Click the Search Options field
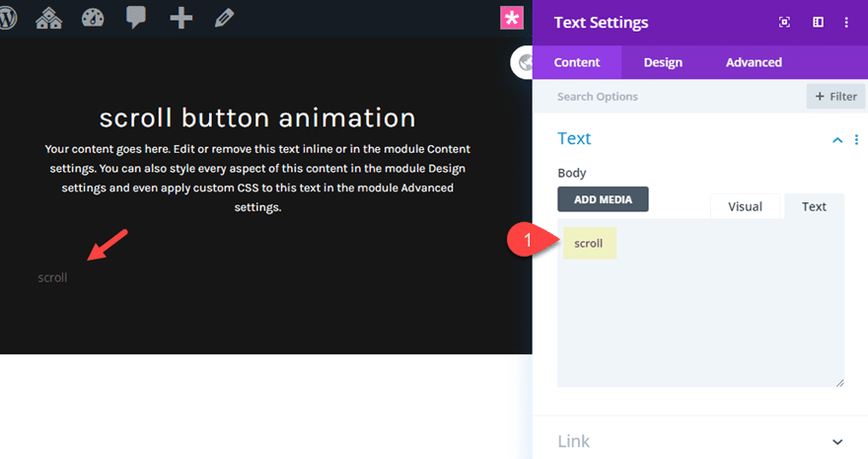The image size is (868, 459). coord(671,97)
